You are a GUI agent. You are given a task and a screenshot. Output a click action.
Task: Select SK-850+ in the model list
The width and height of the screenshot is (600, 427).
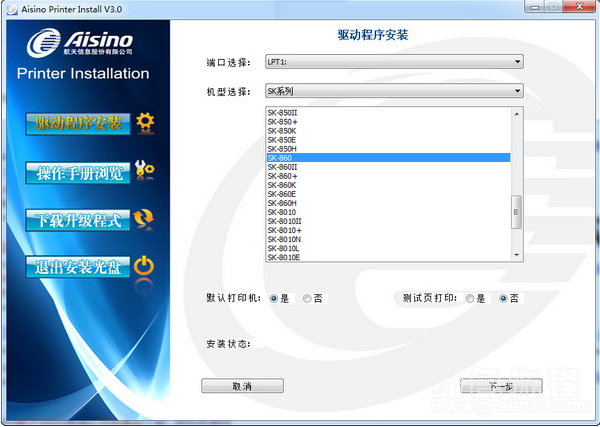[x=388, y=122]
